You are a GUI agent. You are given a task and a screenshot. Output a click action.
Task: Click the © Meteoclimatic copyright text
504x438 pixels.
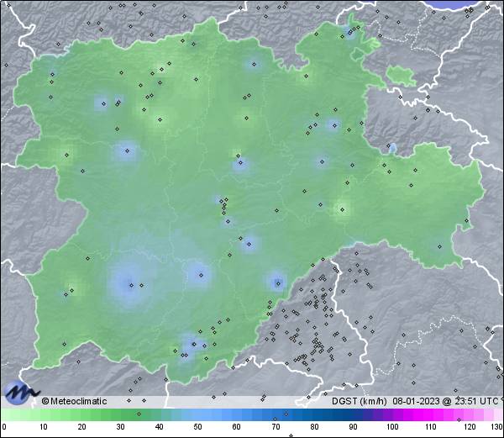click(74, 401)
